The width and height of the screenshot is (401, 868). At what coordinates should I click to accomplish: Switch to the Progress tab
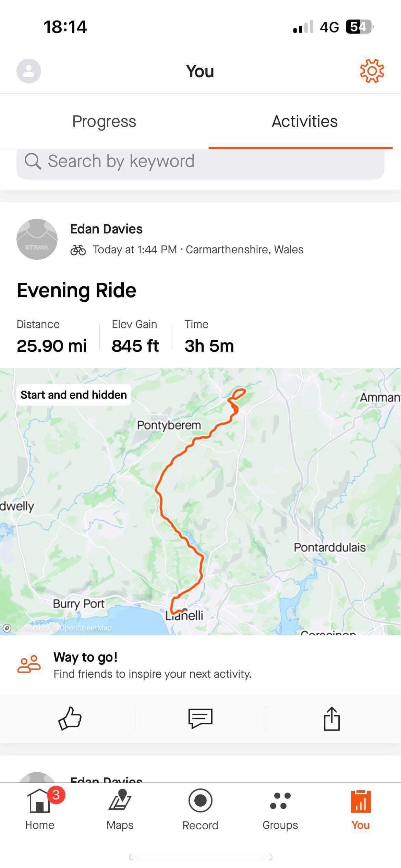[x=104, y=121]
